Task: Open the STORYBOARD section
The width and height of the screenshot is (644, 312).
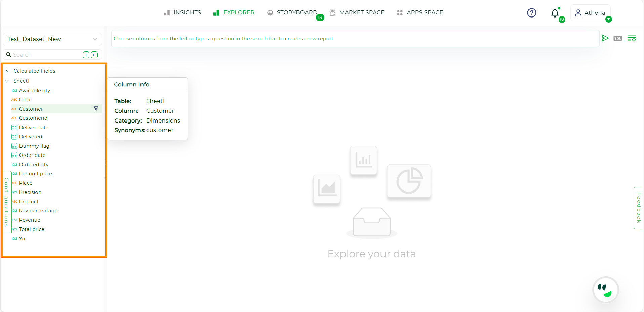Action: pyautogui.click(x=296, y=12)
